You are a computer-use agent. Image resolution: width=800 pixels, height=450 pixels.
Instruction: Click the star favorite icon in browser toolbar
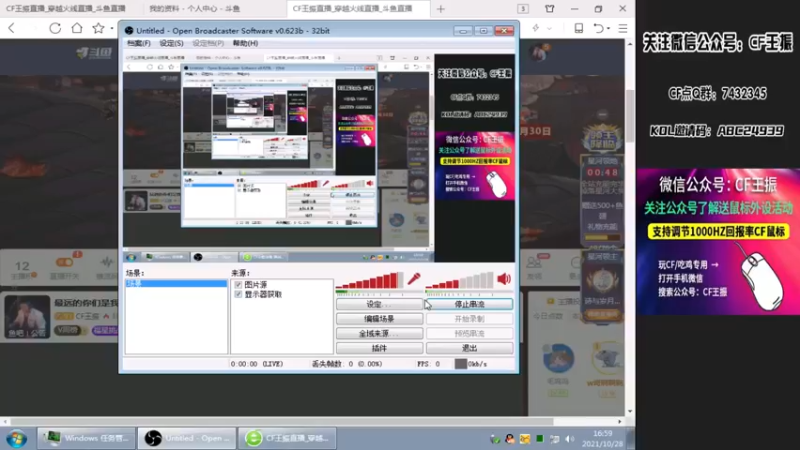98,28
